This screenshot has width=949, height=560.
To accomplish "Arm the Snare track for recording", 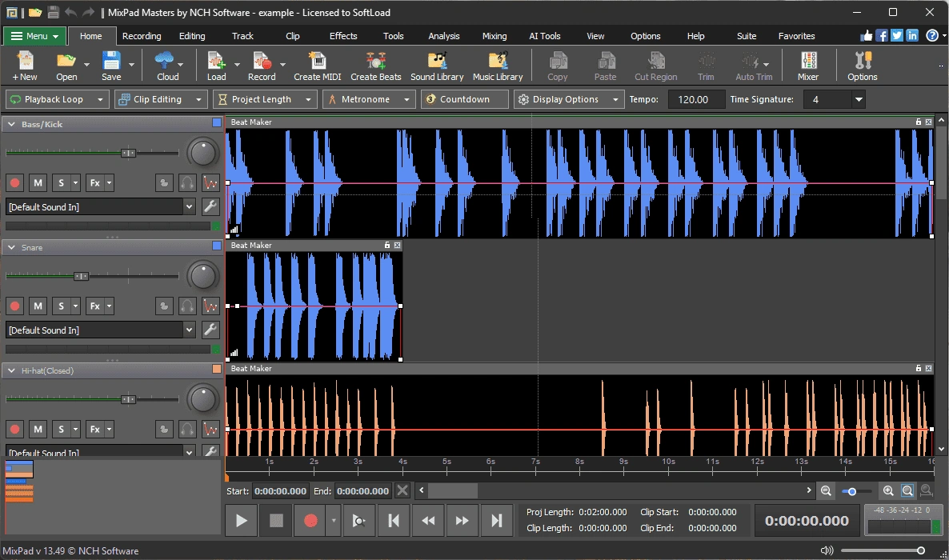I will point(15,306).
